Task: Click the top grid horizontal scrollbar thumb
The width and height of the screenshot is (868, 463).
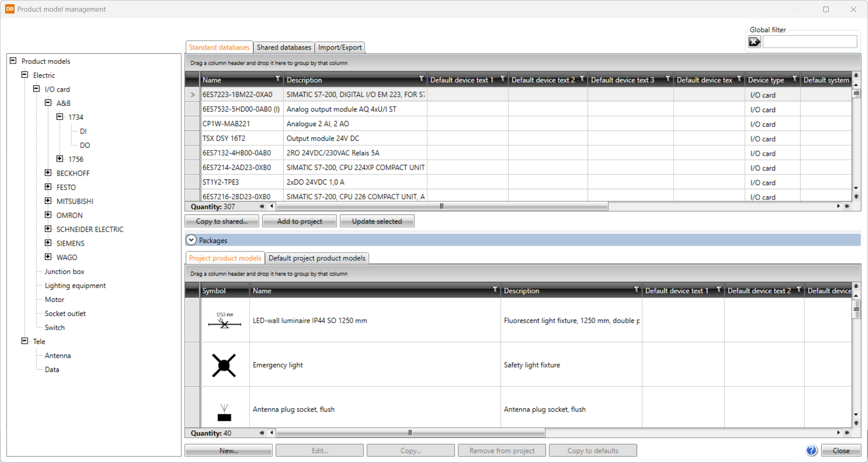Action: pyautogui.click(x=441, y=206)
